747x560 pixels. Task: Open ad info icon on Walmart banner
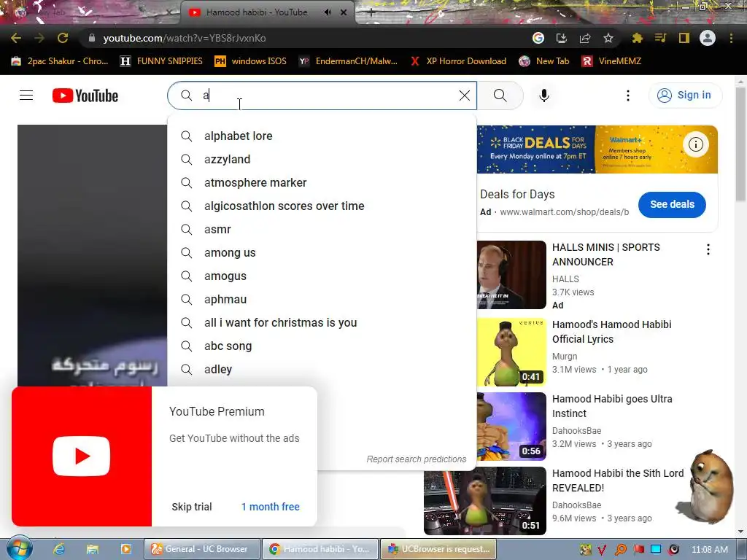(x=695, y=144)
